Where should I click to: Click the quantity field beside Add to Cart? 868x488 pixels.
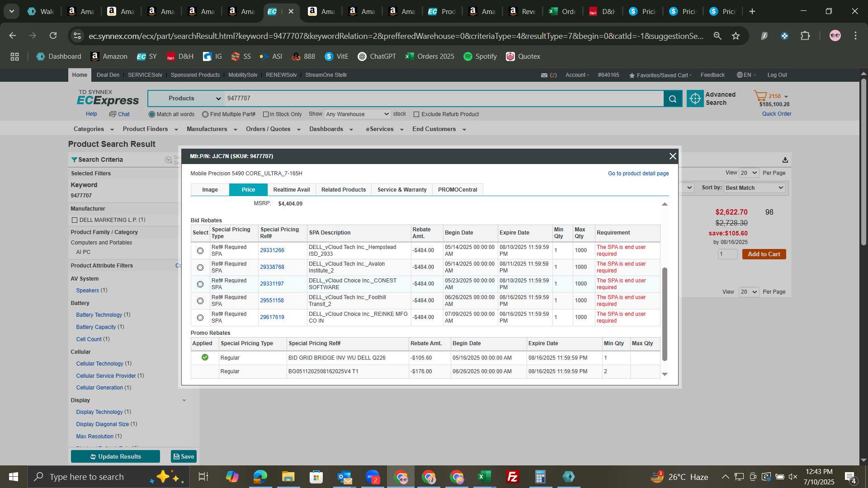727,254
